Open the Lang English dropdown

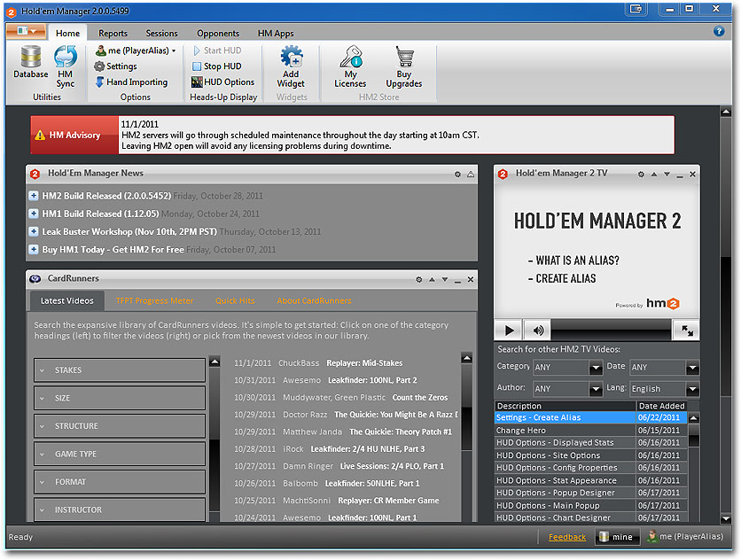(x=664, y=389)
